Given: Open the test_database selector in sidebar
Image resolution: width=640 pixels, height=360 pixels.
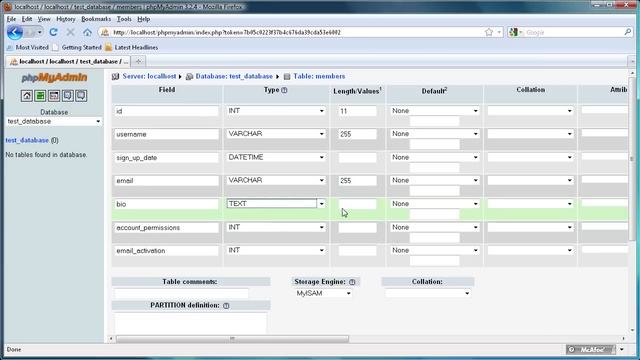Looking at the screenshot, I should pos(53,122).
